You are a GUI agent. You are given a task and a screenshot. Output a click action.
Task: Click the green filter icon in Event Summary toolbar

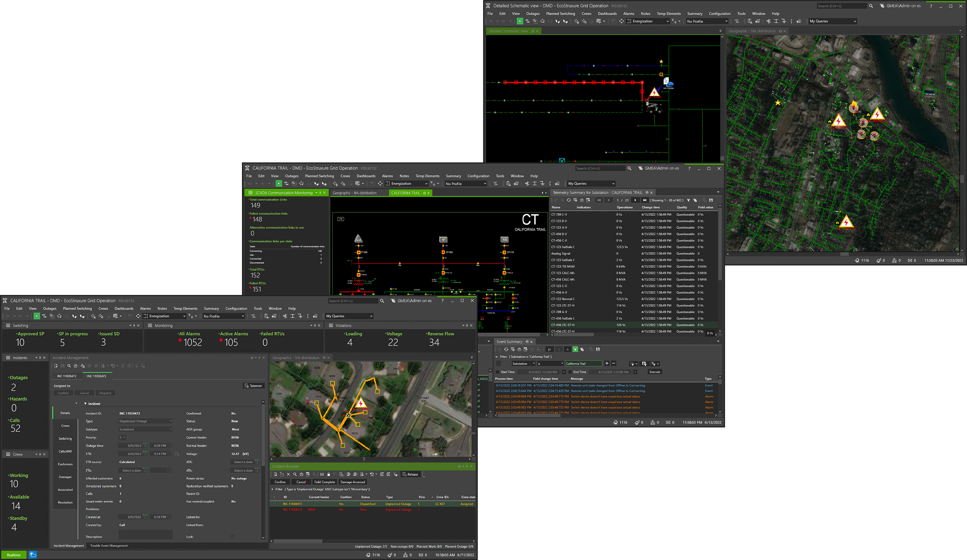click(576, 349)
